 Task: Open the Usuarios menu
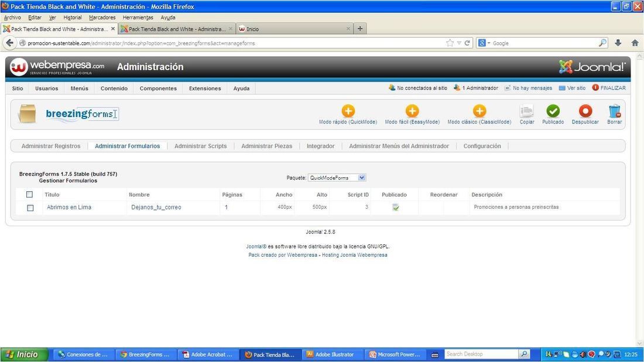47,88
